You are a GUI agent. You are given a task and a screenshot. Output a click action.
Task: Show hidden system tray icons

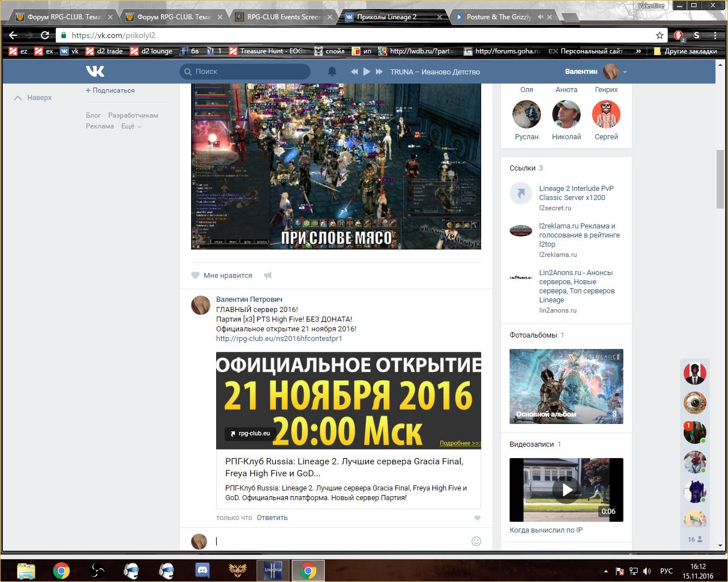pos(606,571)
